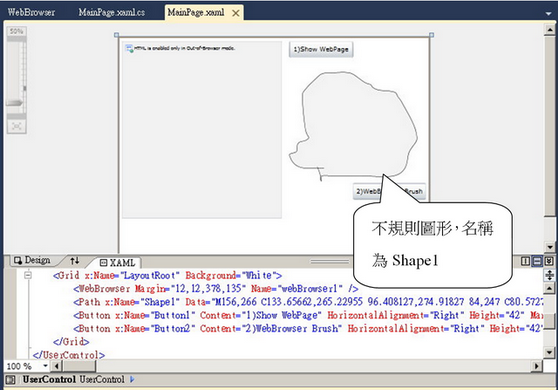Click the horizontal scrollbar thumb

pyautogui.click(x=79, y=366)
